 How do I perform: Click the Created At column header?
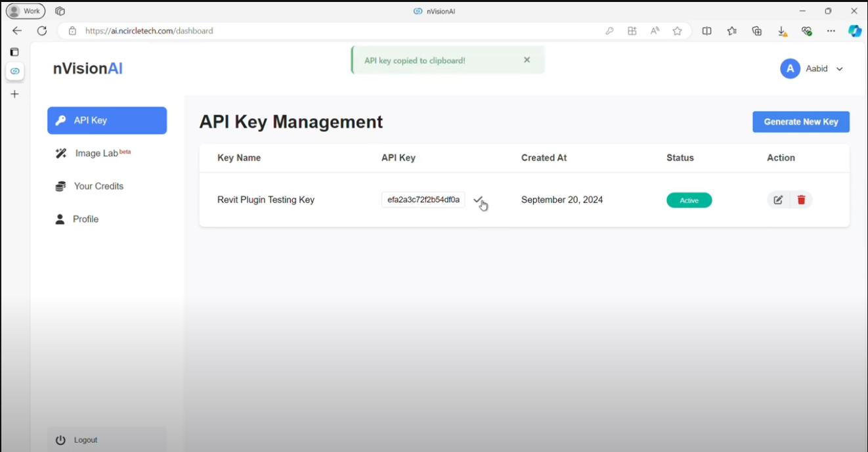[x=544, y=158]
